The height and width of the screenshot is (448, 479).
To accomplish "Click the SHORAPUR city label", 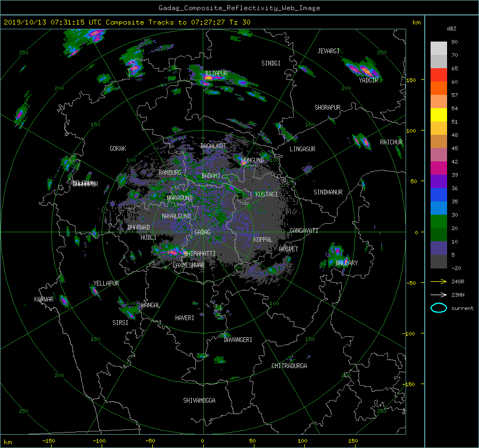I will [327, 108].
